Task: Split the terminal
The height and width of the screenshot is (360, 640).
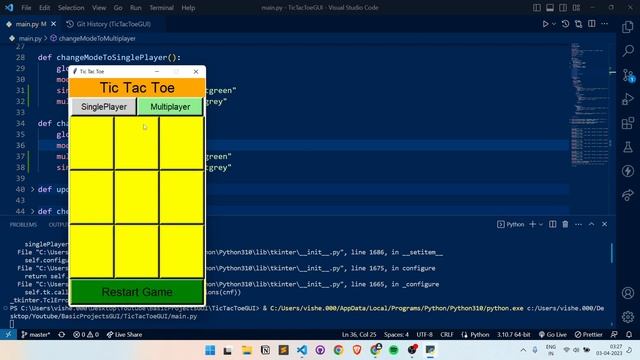Action: (x=552, y=224)
